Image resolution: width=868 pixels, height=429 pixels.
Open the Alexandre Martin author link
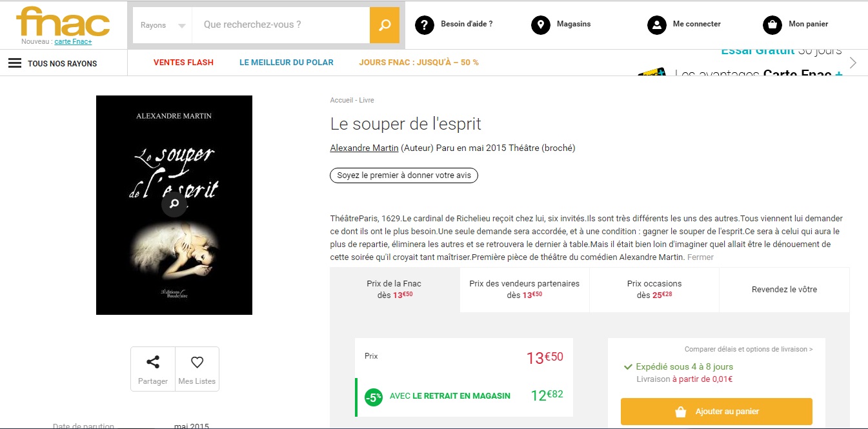363,148
